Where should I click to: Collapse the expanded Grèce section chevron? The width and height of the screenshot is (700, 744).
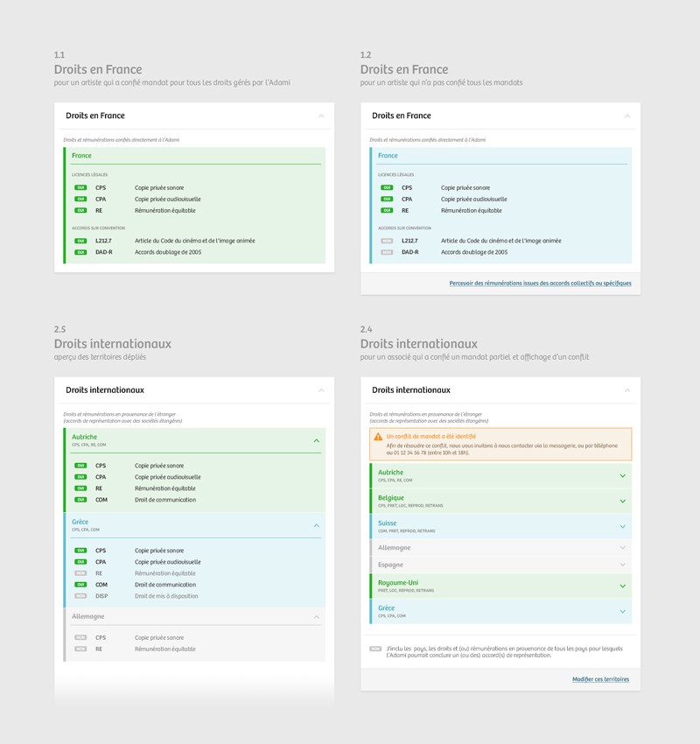[x=317, y=526]
